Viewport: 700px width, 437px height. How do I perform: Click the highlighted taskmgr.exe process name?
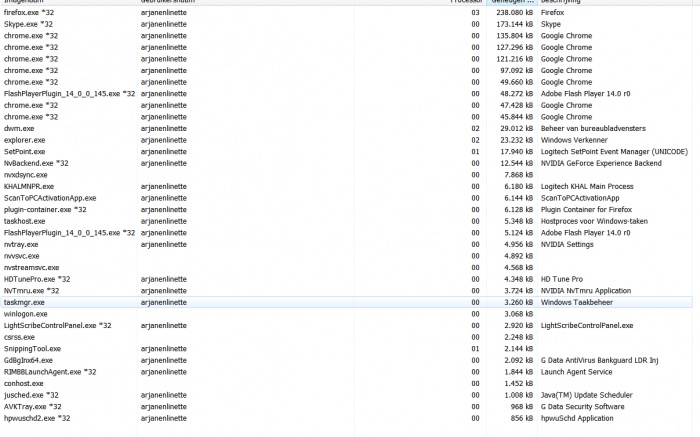(24, 303)
